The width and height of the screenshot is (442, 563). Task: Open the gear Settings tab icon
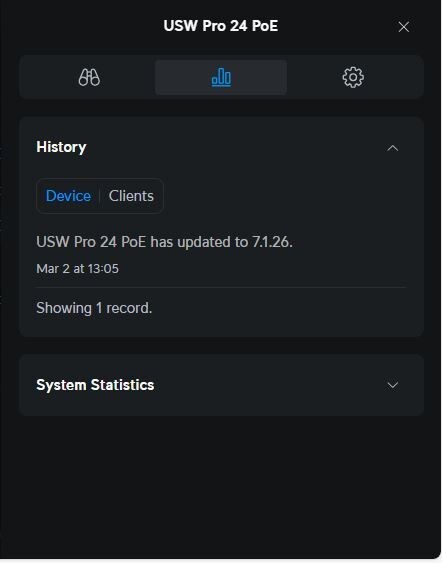tap(353, 77)
